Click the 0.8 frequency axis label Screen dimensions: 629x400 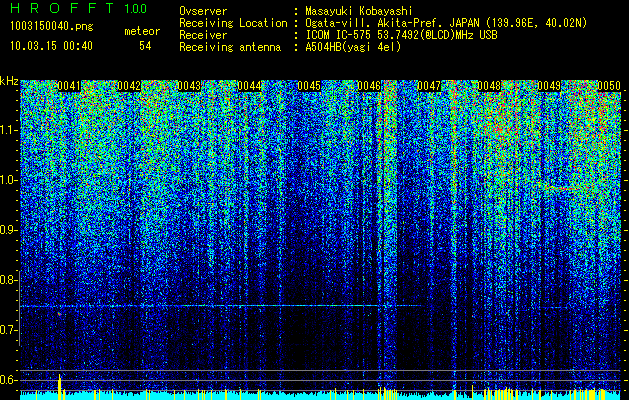8,280
